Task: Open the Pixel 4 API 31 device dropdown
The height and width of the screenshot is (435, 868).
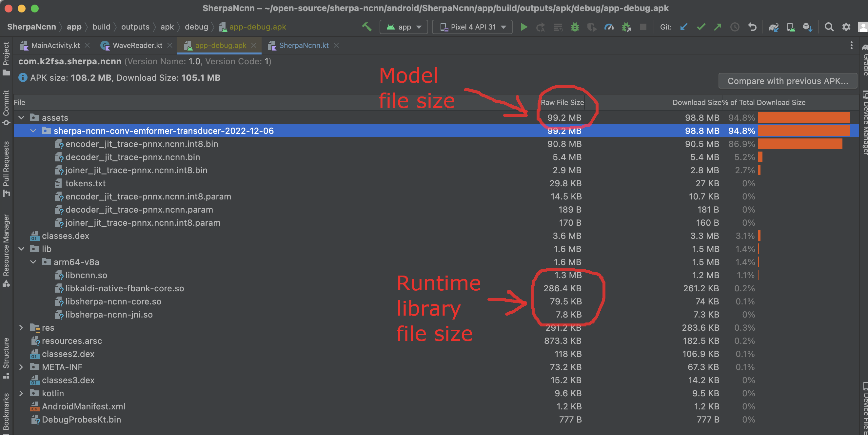Action: [x=472, y=27]
